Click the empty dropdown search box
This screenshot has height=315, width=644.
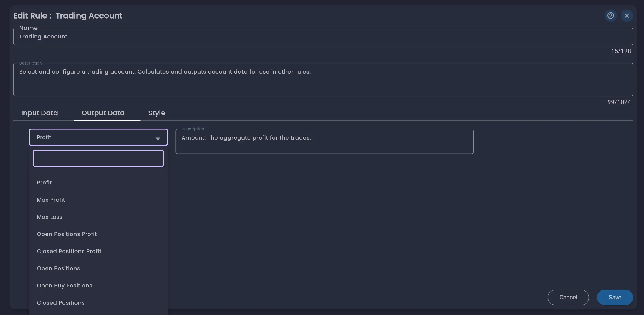(98, 158)
